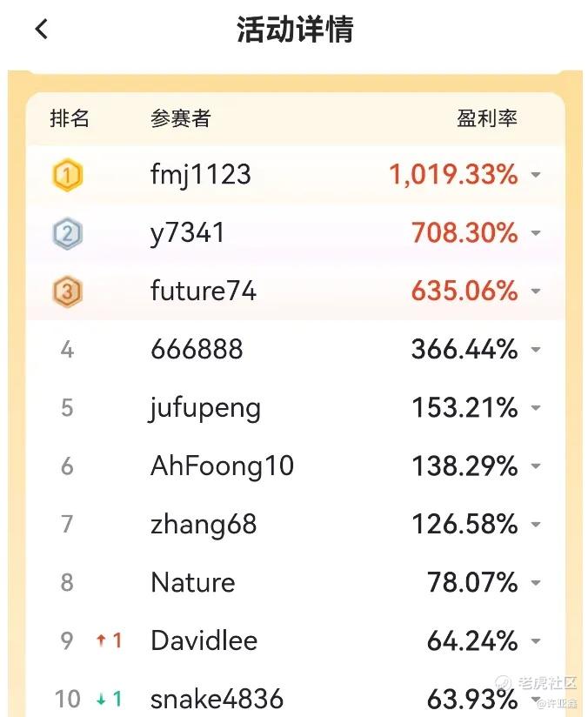Open dropdown arrow next to 78.07%
588x717 pixels.
click(536, 583)
